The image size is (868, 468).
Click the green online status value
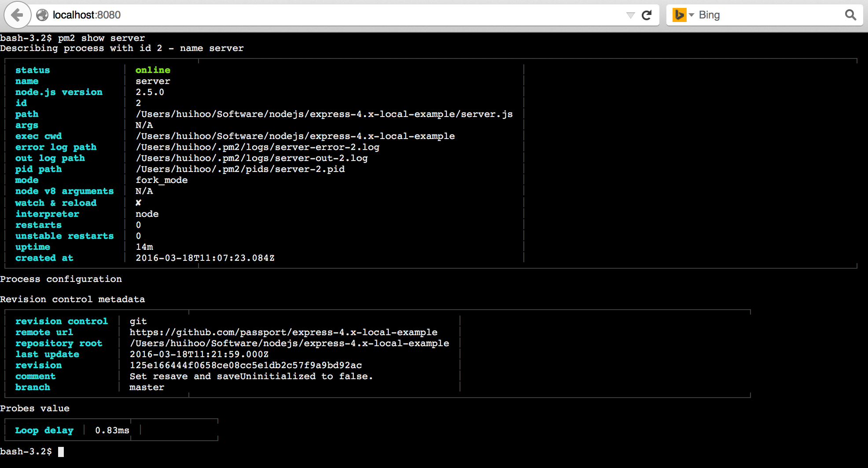153,70
